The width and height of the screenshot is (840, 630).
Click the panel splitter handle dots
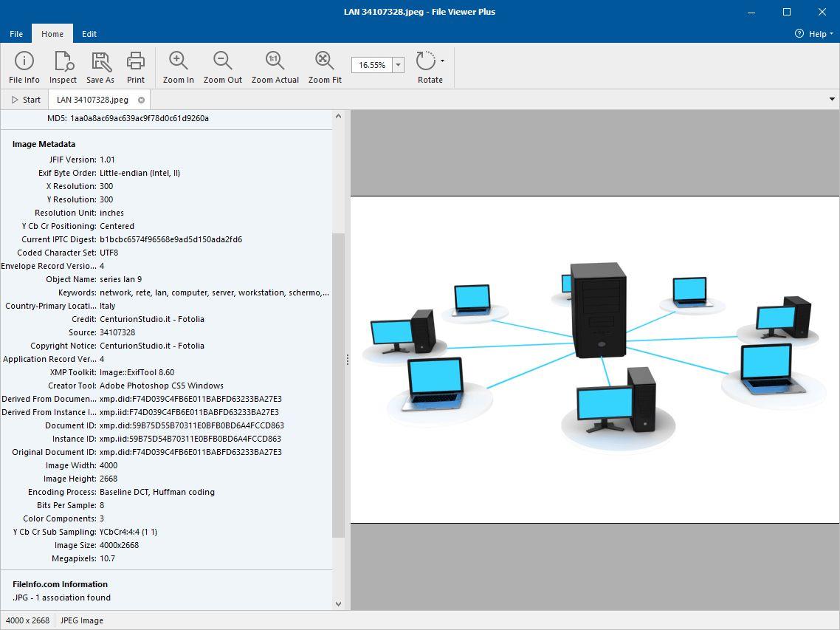(347, 360)
